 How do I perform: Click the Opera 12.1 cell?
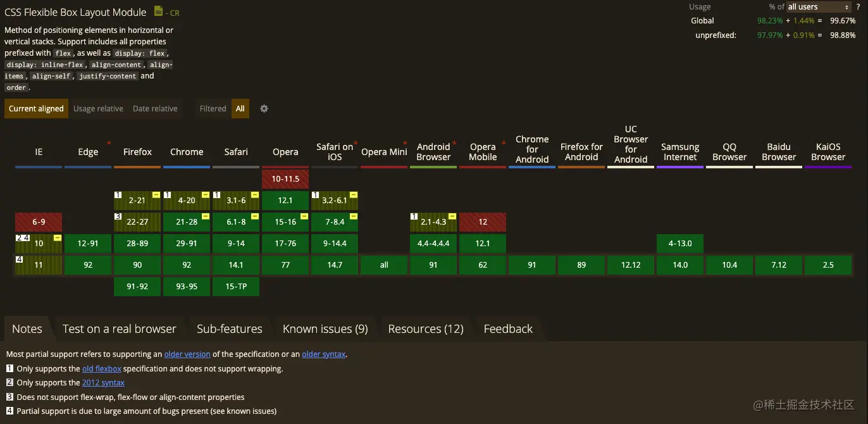(x=285, y=201)
